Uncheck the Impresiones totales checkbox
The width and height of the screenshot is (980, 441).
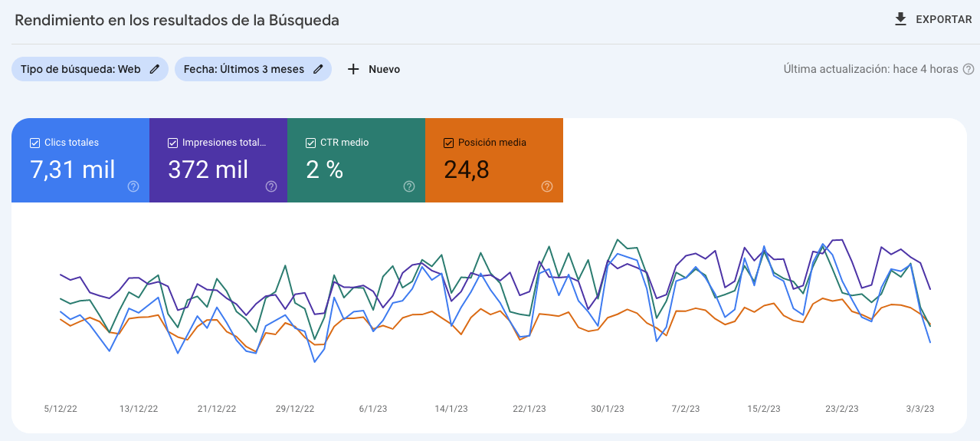tap(172, 143)
